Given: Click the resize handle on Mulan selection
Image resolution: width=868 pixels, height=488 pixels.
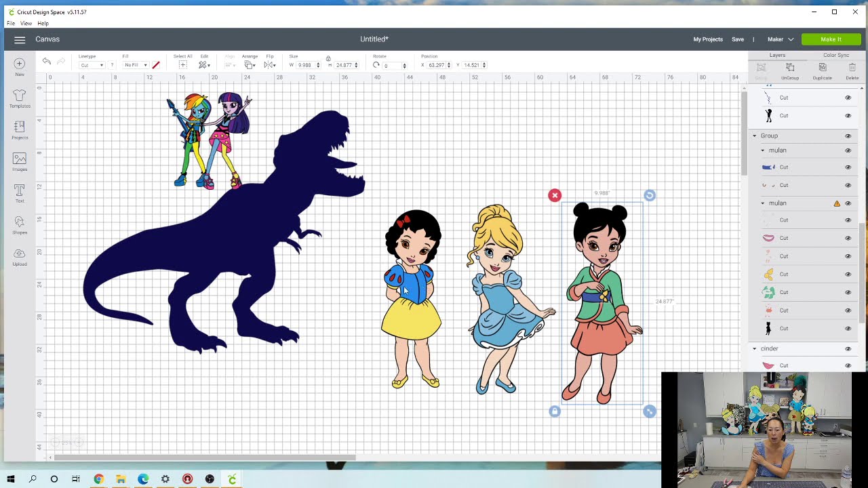Looking at the screenshot, I should 650,411.
